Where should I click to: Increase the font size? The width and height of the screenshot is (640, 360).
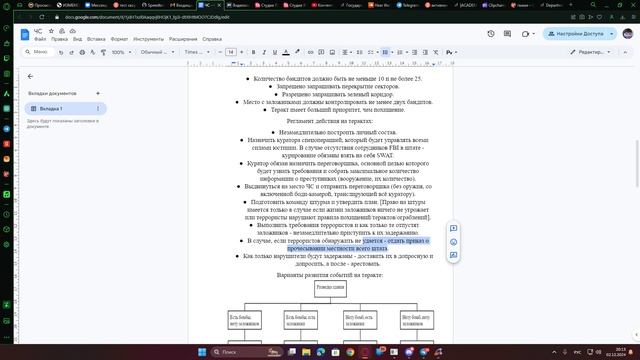[242, 52]
